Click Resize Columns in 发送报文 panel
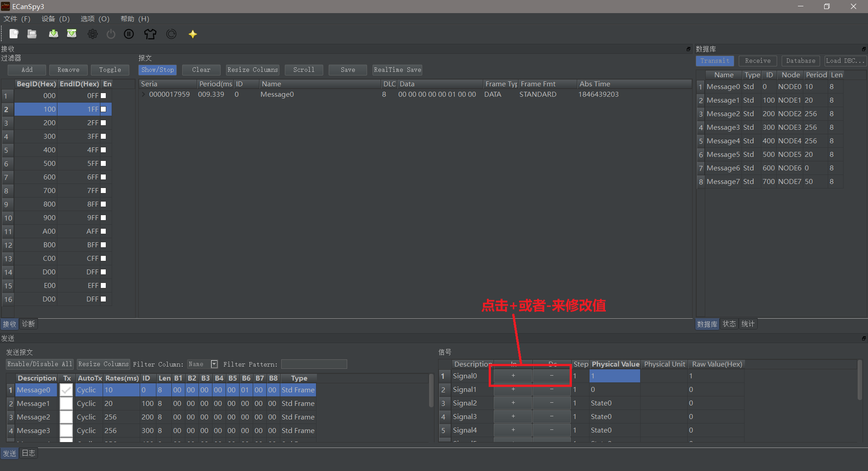The image size is (868, 471). tap(104, 364)
